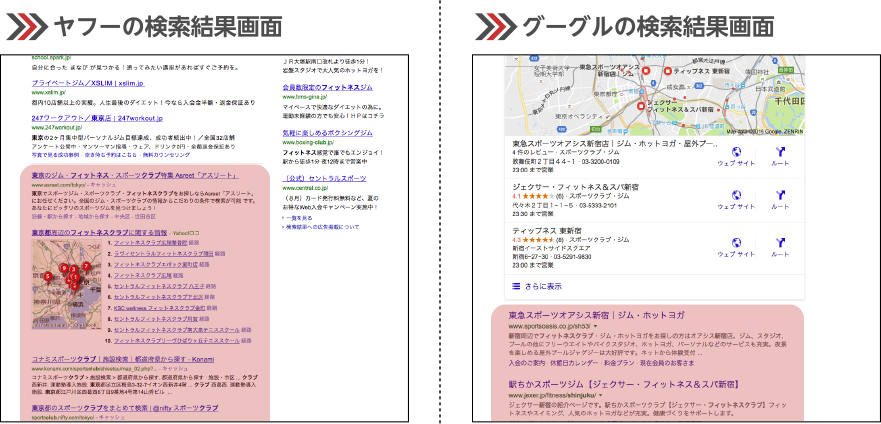
Task: Click the website globe icon for ティップネス 東新宿
Action: tap(736, 243)
